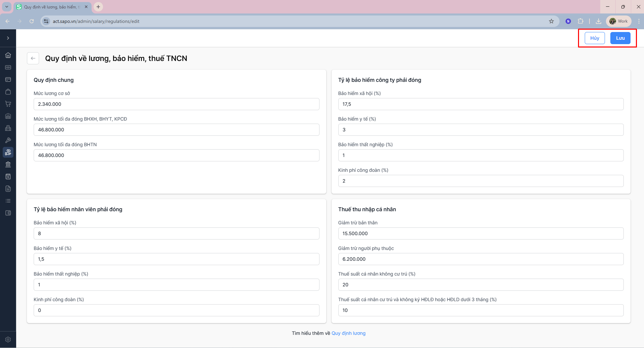Open the settings gear in sidebar
Viewport: 644px width, 348px height.
point(8,340)
